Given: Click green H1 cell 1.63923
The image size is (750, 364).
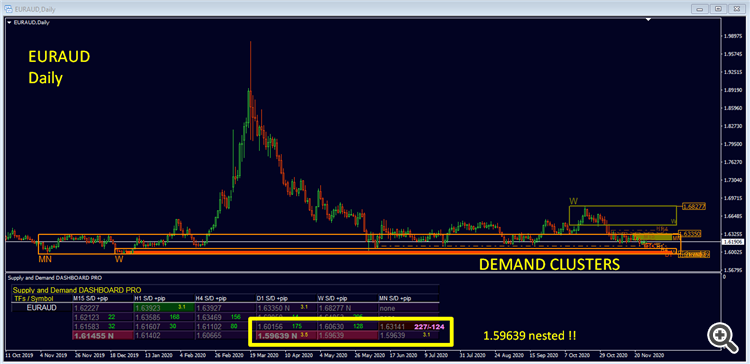Looking at the screenshot, I should point(164,308).
